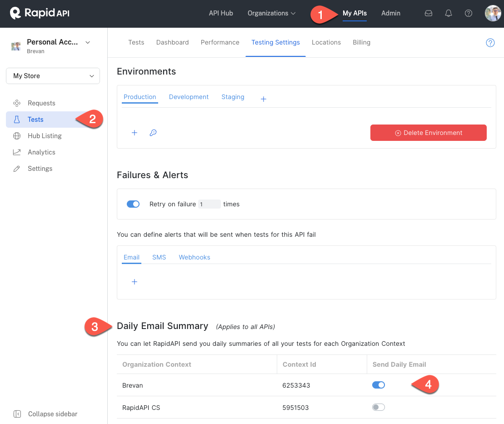Viewport: 504px width, 424px height.
Task: Switch to the Performance tab
Action: click(220, 42)
